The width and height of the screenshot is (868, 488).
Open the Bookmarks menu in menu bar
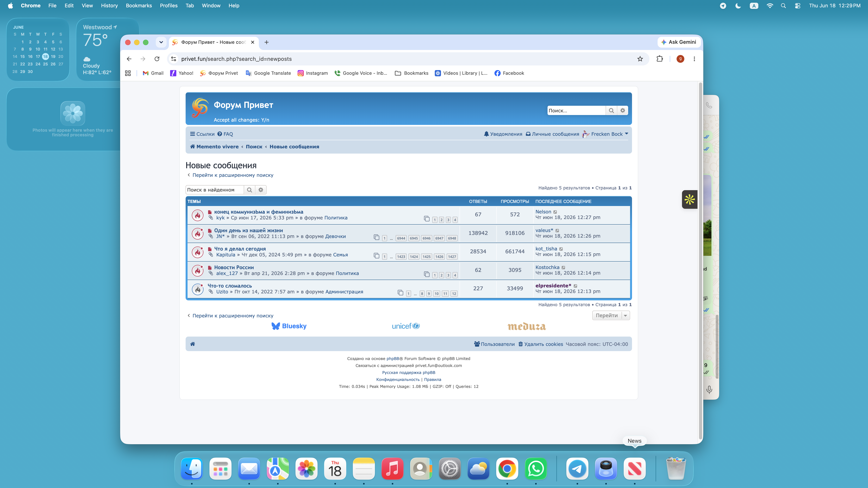(139, 6)
